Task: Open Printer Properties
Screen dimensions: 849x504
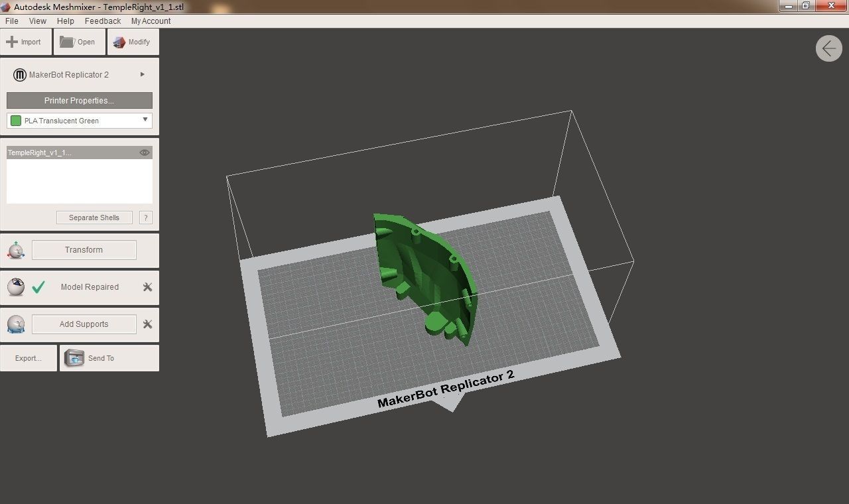Action: click(80, 100)
